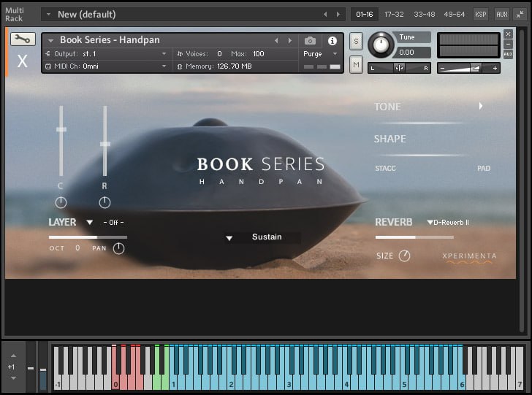Shift keyboard octave down arrow

pyautogui.click(x=13, y=377)
